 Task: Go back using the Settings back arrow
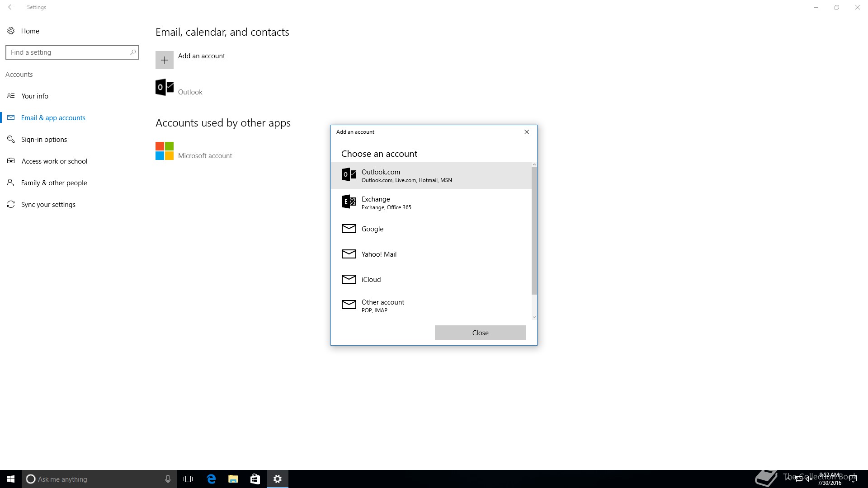pyautogui.click(x=11, y=7)
